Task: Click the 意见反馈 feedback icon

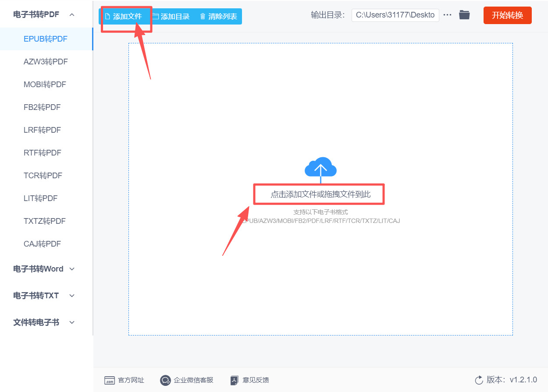Action: pos(235,380)
